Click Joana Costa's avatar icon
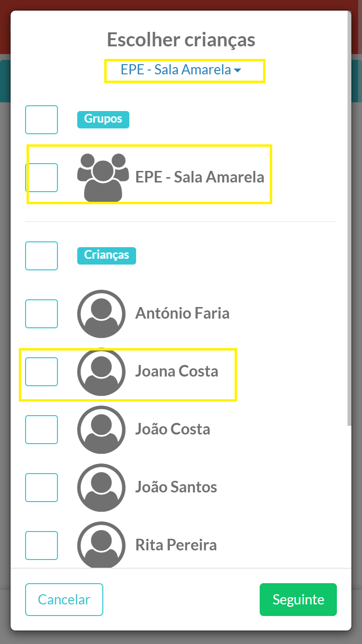 [101, 372]
